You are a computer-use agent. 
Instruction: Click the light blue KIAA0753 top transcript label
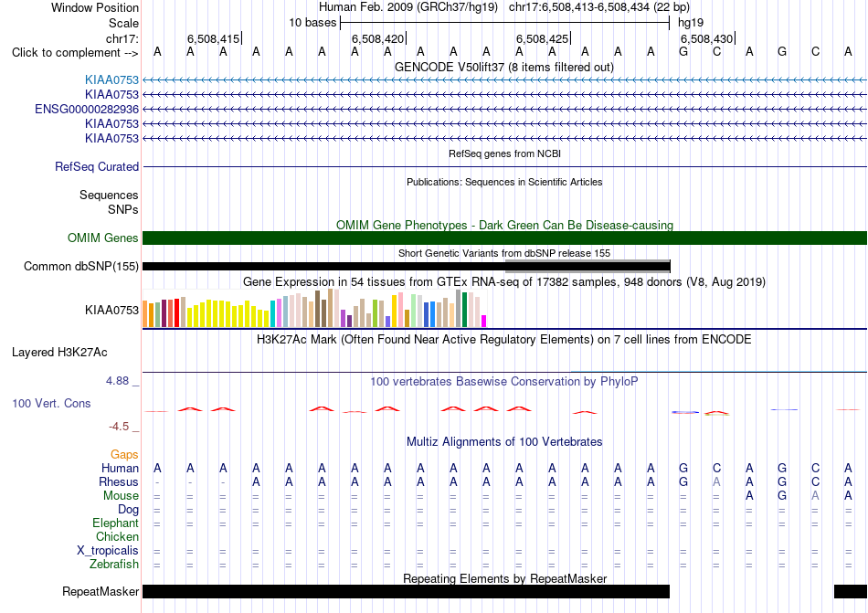point(111,80)
